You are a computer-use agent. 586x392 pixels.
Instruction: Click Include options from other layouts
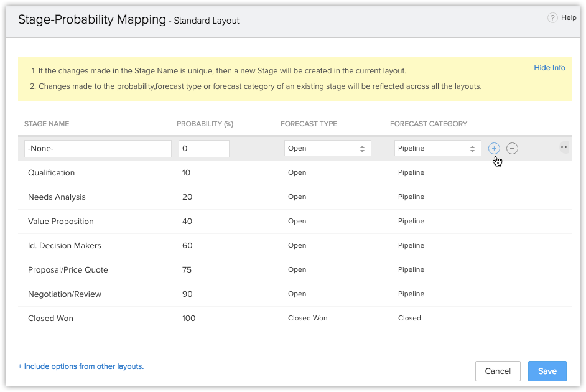tap(81, 366)
